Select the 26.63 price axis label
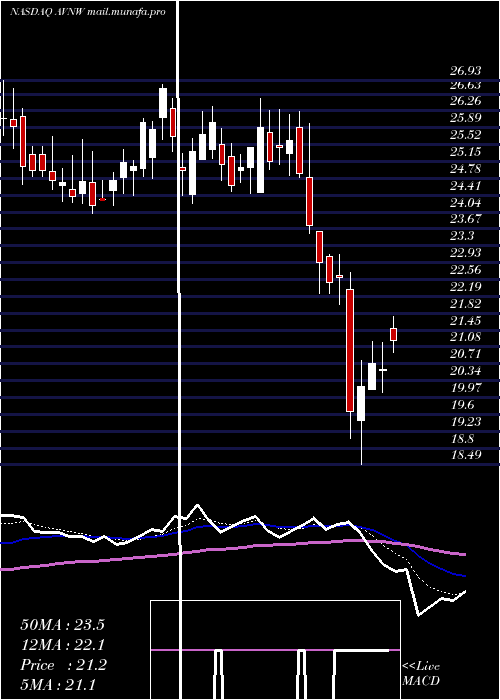 click(466, 85)
